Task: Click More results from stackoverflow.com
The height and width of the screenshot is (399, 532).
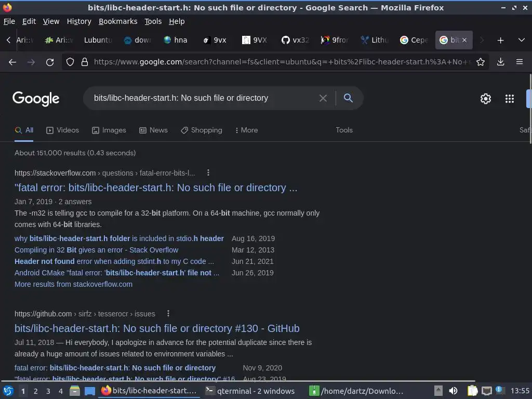Action: pos(73,284)
